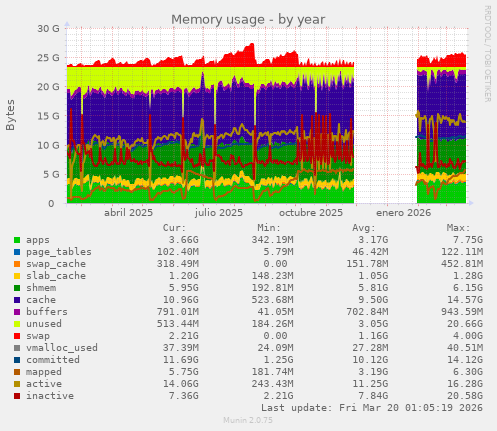Click the 'Bytes' y-axis label
497x431 pixels.
(x=10, y=115)
